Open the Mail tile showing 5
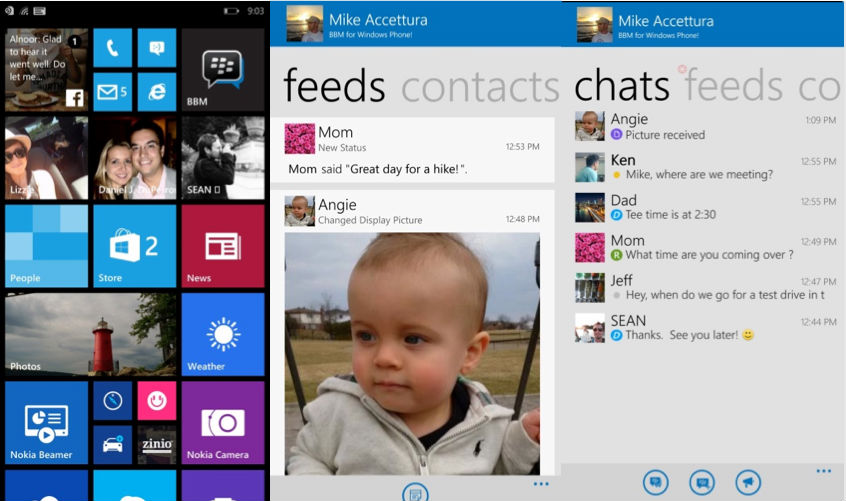The width and height of the screenshot is (846, 501). [113, 92]
